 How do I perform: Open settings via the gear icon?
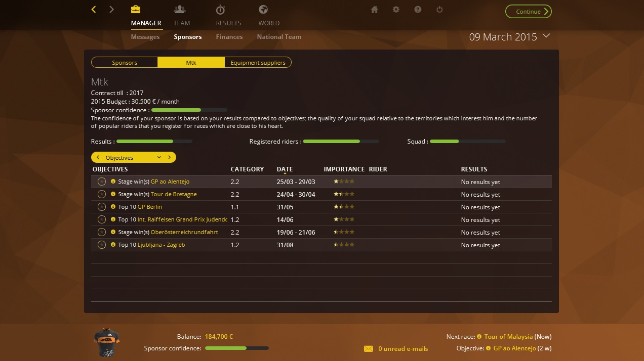396,10
